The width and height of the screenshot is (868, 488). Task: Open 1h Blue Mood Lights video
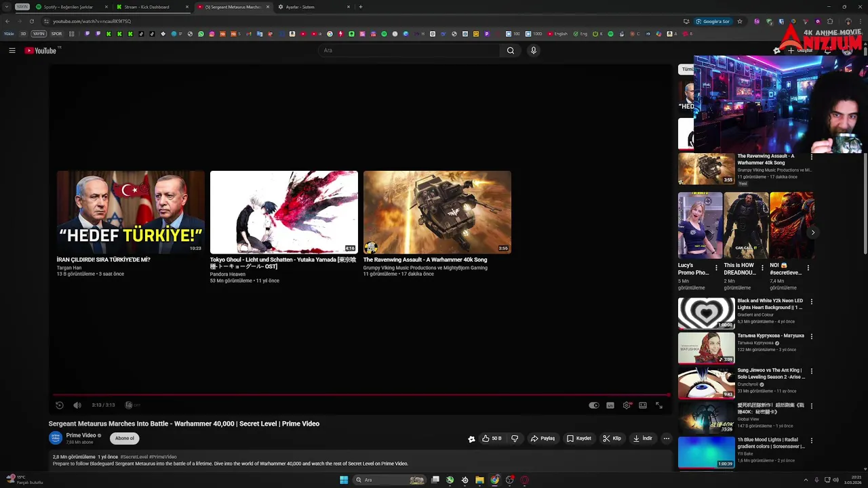click(x=707, y=452)
